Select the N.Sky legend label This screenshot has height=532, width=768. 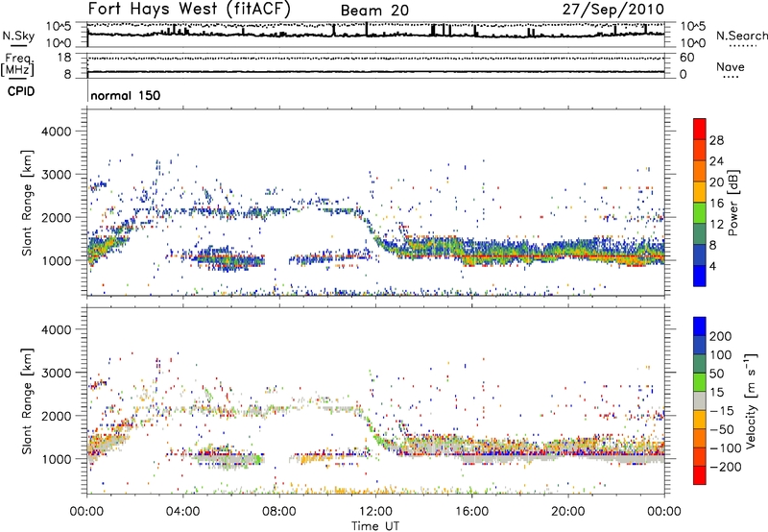pos(18,36)
